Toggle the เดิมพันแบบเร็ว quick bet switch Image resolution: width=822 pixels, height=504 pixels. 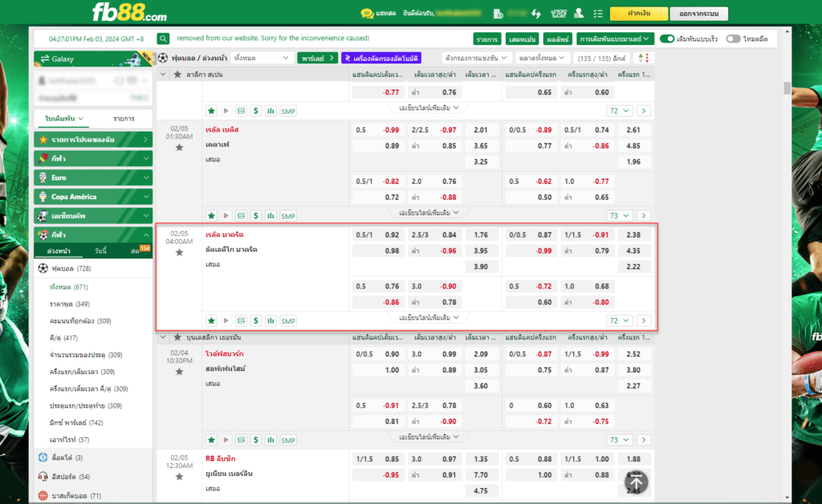point(667,39)
